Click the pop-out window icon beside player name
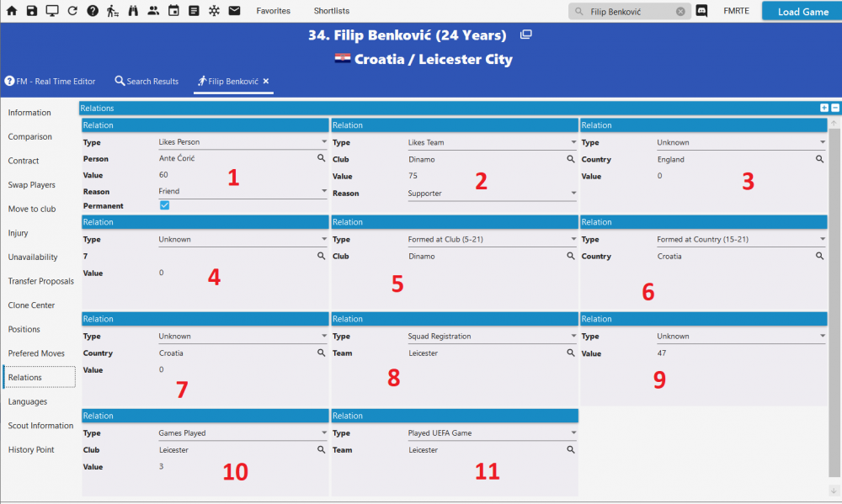 point(526,34)
